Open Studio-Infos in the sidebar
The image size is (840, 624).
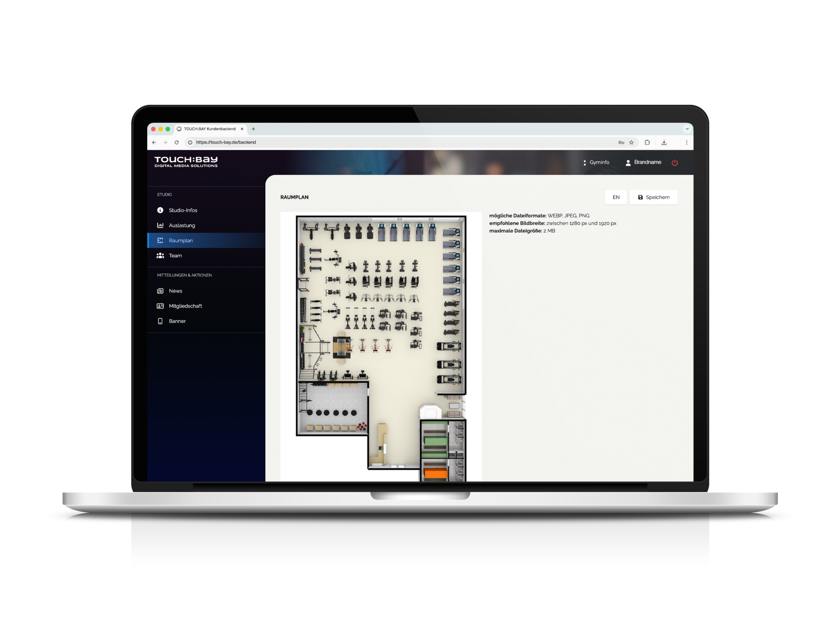(x=183, y=210)
